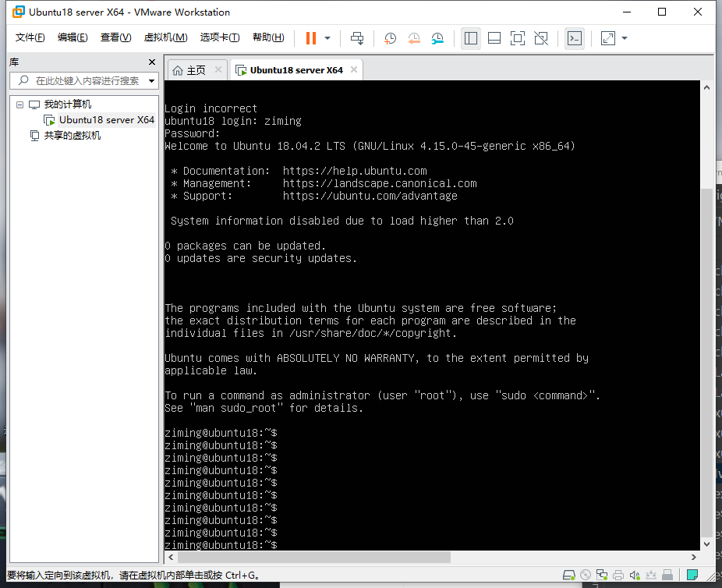Click the printer status icon
The image size is (722, 588).
[618, 575]
